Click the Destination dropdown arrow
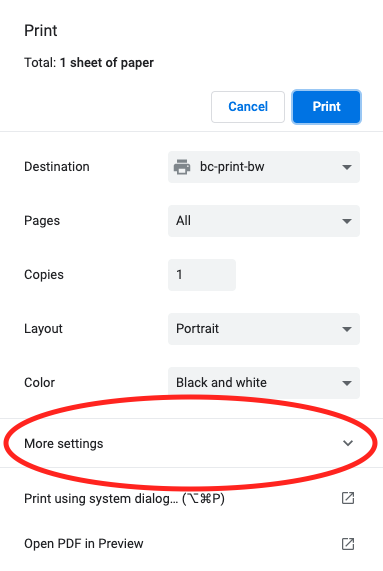This screenshot has width=383, height=571. [347, 167]
